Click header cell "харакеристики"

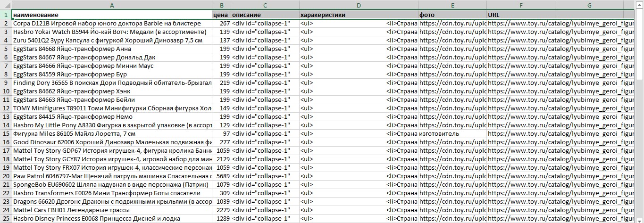tap(359, 15)
